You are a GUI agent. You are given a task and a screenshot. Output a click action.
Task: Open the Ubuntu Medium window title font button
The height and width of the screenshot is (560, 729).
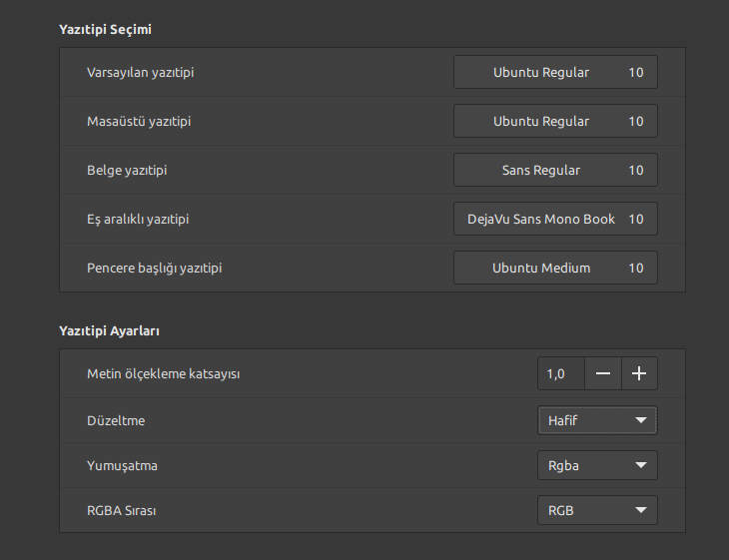coord(555,268)
